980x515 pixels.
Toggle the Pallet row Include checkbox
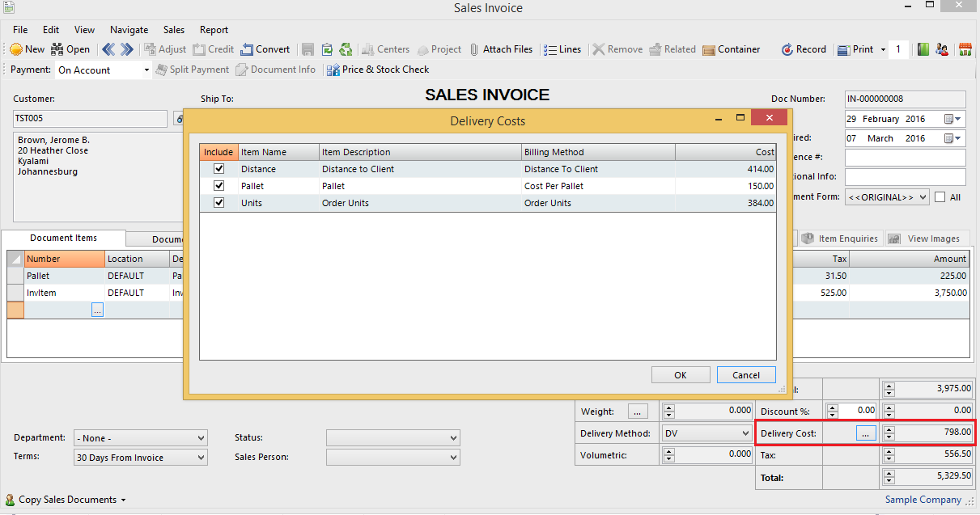tap(218, 186)
